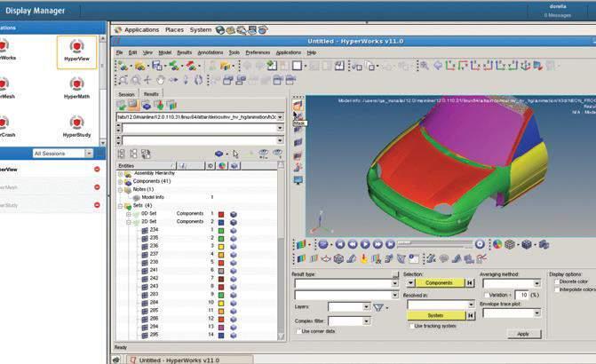
Task: Click the selector arrow icon in browser
Action: (x=235, y=154)
